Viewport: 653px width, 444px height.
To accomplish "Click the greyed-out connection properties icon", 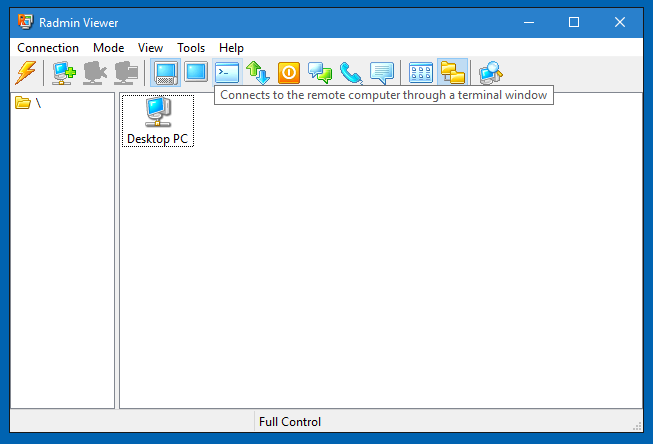I will click(126, 73).
